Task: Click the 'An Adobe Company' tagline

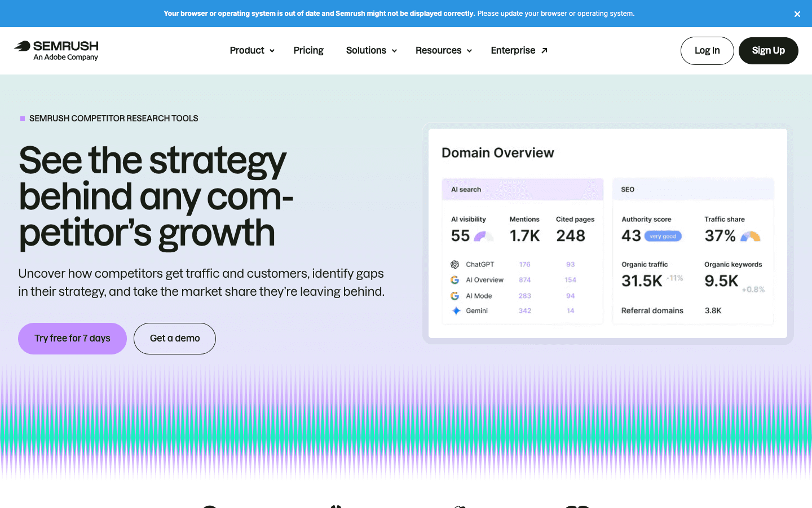Action: (x=65, y=58)
